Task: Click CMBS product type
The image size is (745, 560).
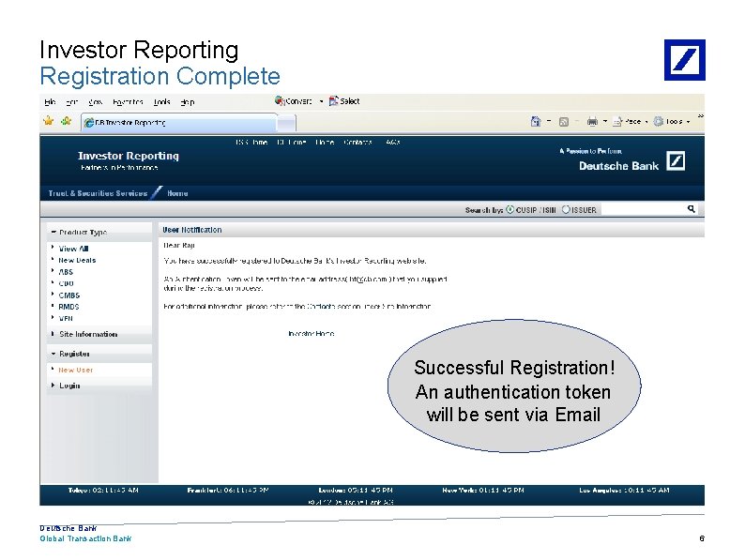Action: click(69, 295)
